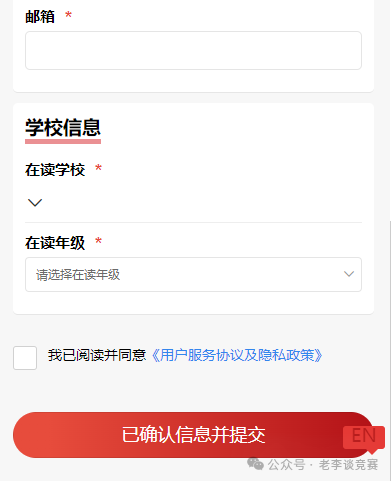This screenshot has width=391, height=481.
Task: Expand the 在读学校 chevron arrow
Action: tap(35, 202)
